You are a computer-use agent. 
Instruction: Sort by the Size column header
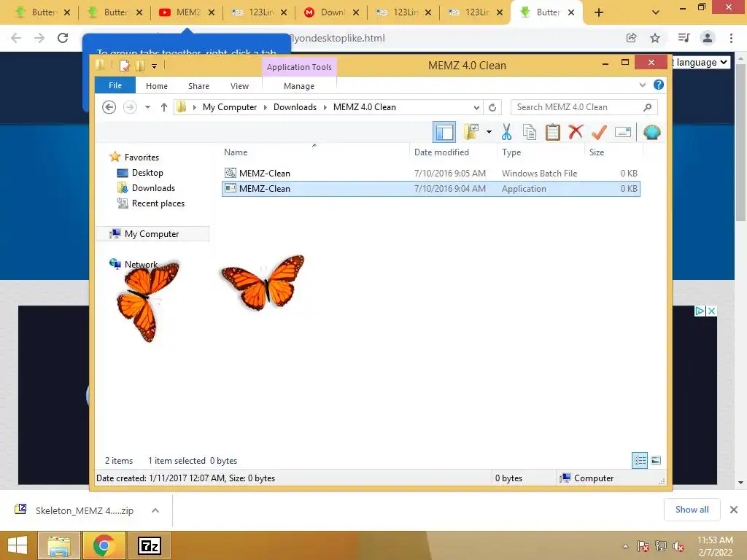614,152
